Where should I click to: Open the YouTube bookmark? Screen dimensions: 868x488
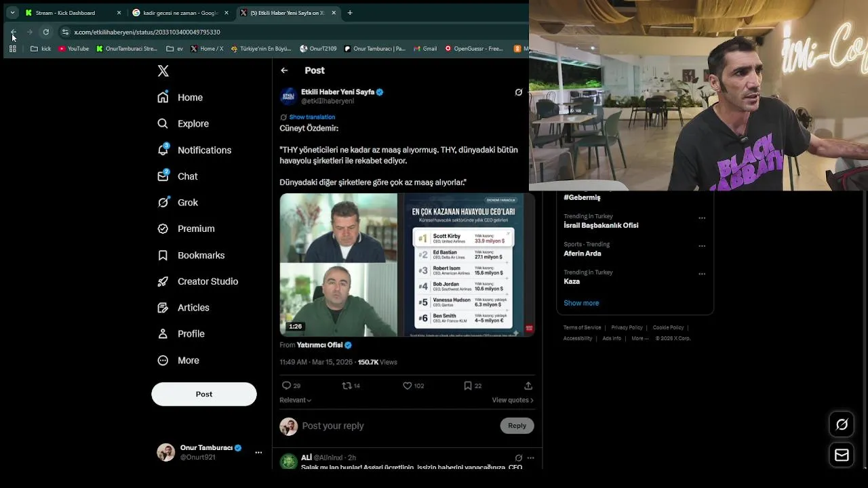click(73, 49)
